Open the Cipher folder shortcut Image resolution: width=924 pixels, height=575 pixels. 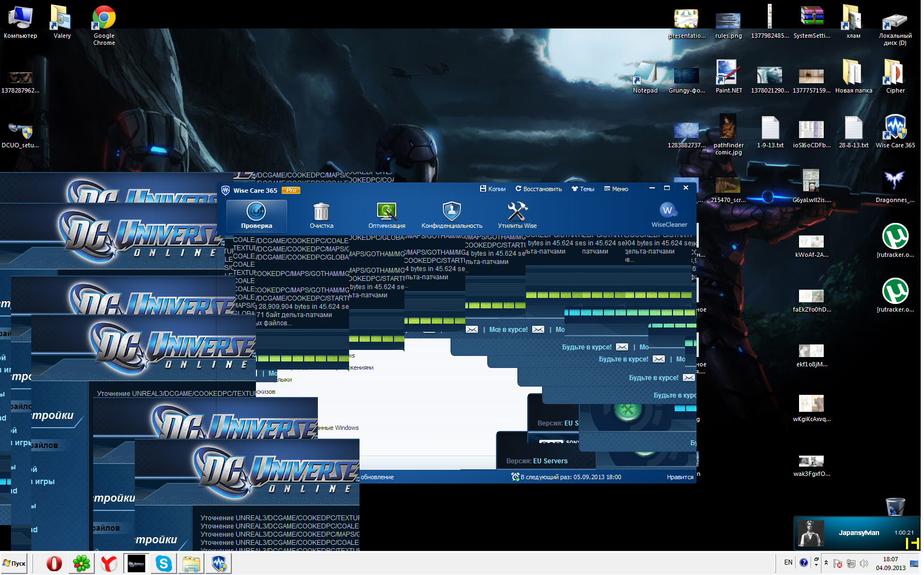(895, 78)
